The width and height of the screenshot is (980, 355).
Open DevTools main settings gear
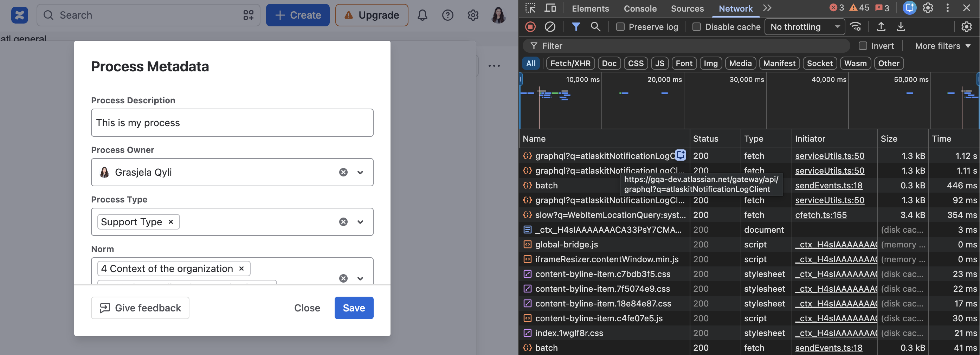point(928,8)
